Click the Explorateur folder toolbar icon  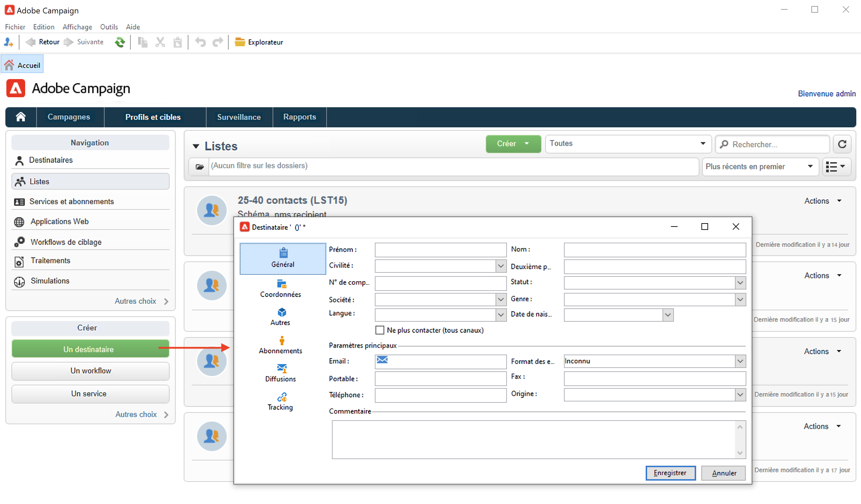(240, 42)
